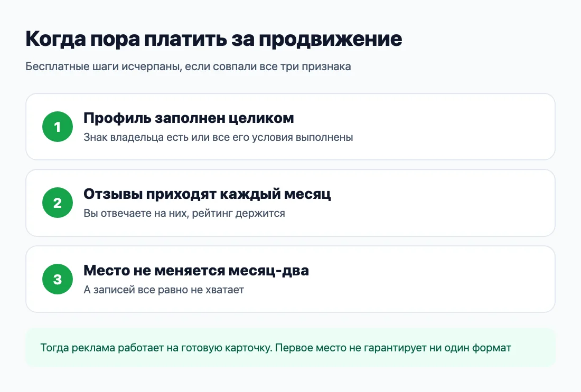Image resolution: width=581 pixels, height=392 pixels.
Task: Click the text 'Знак владельца есть или все его условия выполнены'
Action: (218, 137)
